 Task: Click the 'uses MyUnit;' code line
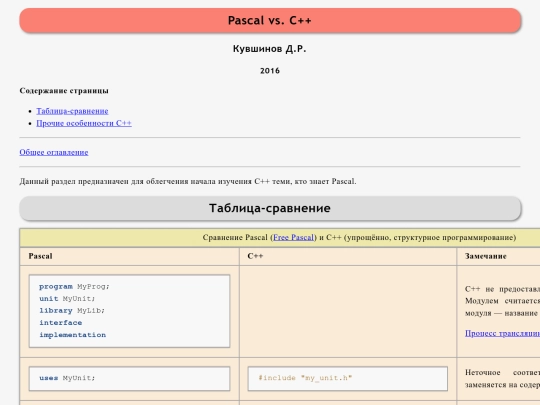(x=67, y=378)
